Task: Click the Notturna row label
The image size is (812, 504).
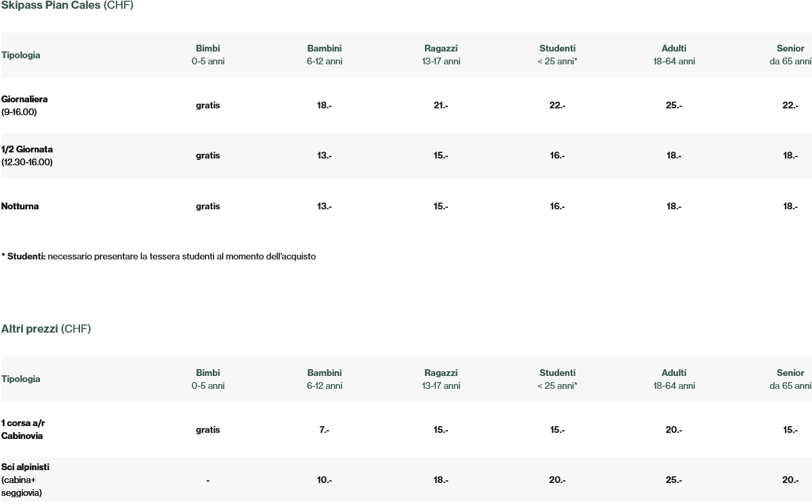Action: click(20, 207)
